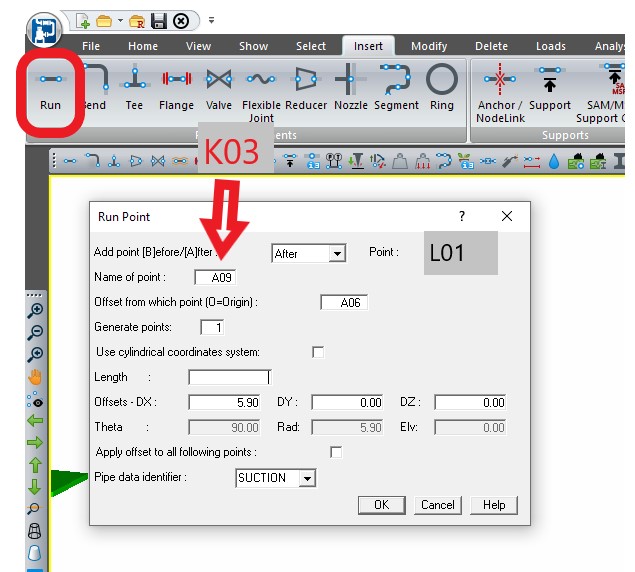Open the Loads ribbon tab

click(x=551, y=46)
